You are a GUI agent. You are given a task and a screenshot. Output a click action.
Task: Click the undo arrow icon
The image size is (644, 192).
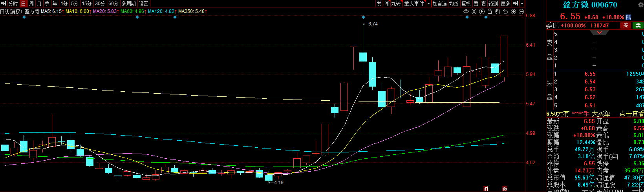tap(505, 12)
